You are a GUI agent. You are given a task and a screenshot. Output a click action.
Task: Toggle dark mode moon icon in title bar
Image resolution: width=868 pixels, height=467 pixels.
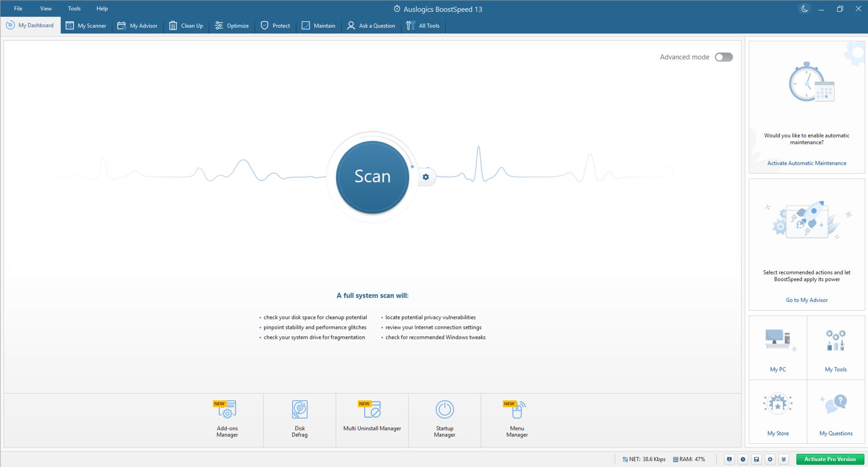click(x=804, y=9)
